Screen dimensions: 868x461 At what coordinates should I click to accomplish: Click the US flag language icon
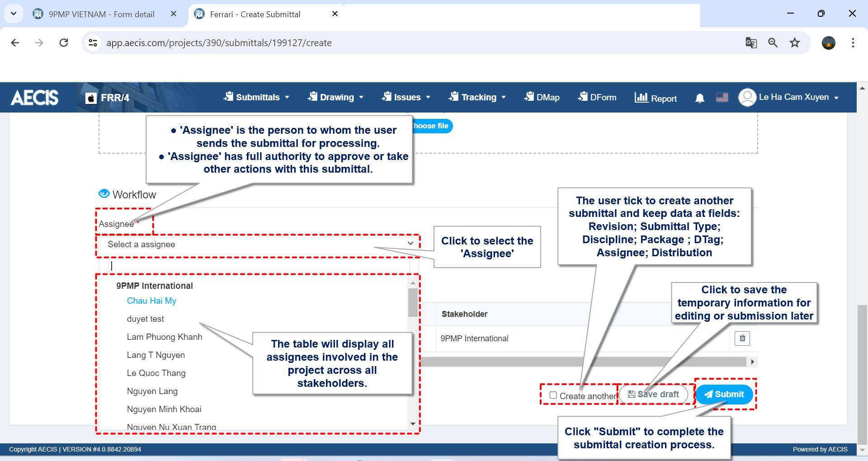pyautogui.click(x=722, y=97)
